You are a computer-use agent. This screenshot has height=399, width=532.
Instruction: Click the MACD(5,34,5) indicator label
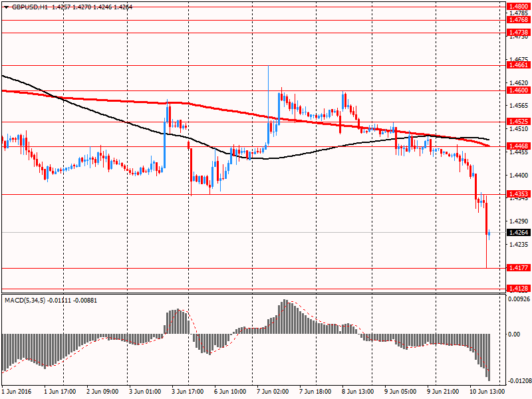pos(27,301)
